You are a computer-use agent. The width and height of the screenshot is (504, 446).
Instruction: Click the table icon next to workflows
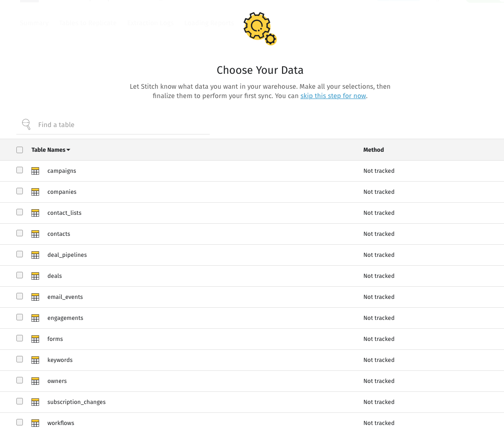pyautogui.click(x=35, y=423)
